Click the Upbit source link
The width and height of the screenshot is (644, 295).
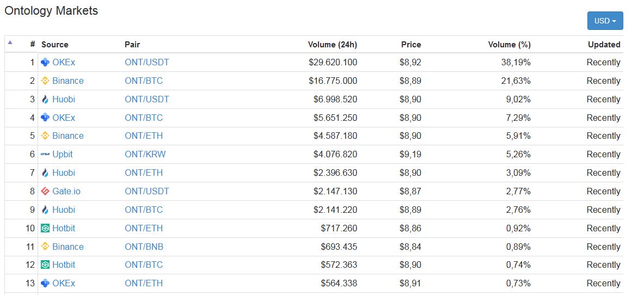coord(63,155)
